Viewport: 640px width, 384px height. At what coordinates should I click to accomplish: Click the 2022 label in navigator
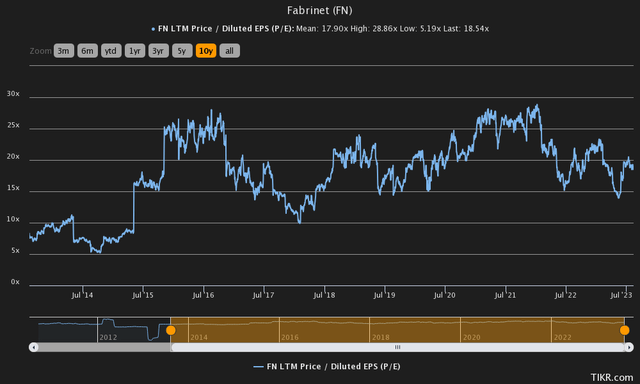562,337
